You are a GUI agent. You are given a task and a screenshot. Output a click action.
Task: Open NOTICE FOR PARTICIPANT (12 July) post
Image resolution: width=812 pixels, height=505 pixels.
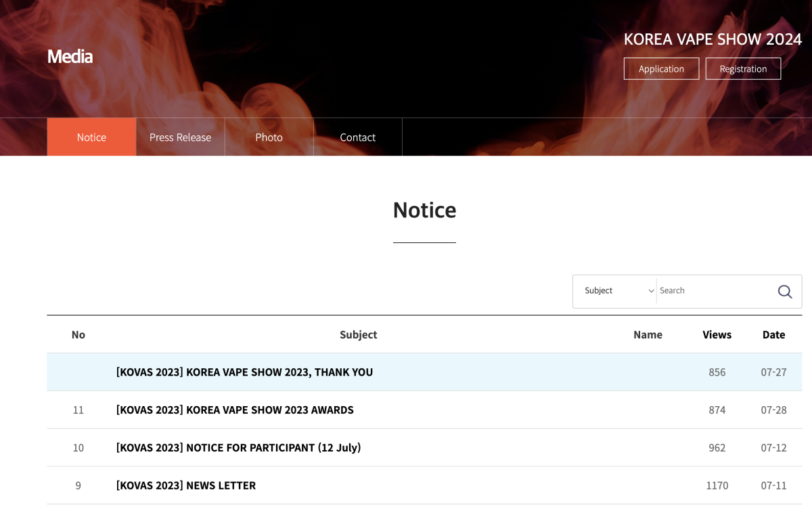238,448
